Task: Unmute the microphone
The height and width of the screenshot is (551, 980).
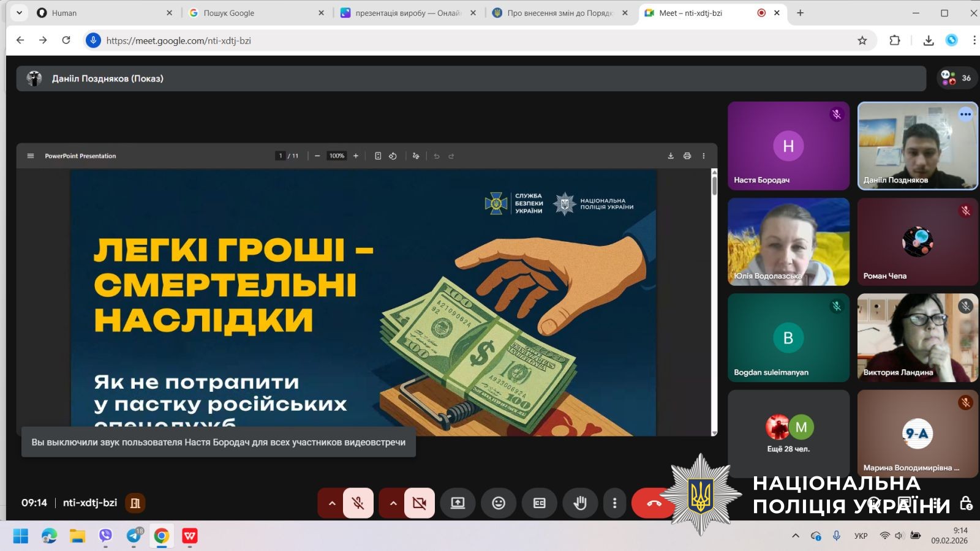Action: 358,503
